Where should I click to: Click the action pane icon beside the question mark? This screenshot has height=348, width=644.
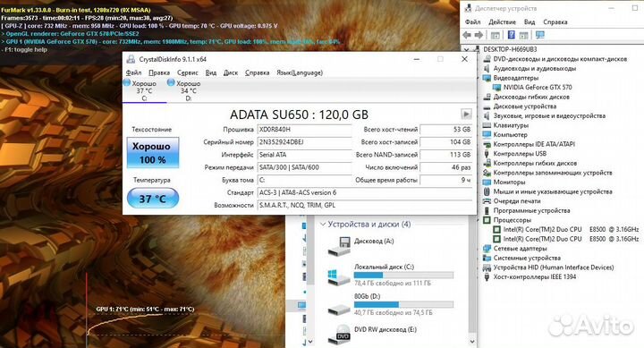pyautogui.click(x=523, y=35)
